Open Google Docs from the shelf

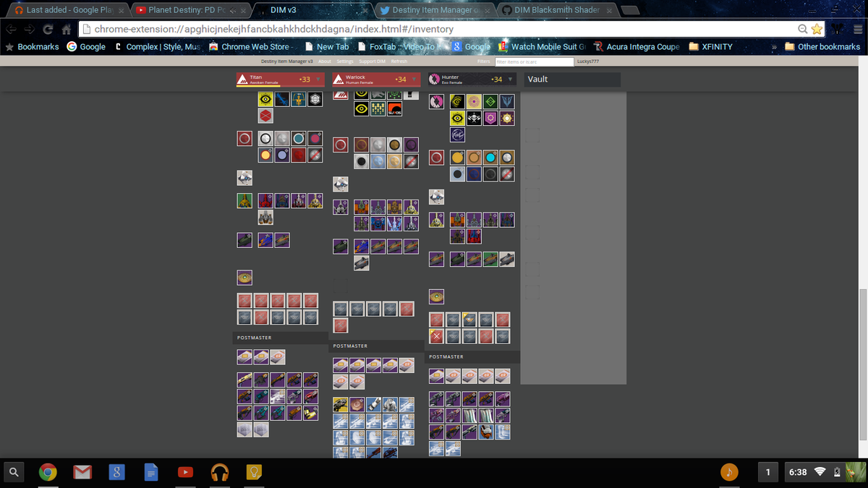[151, 472]
